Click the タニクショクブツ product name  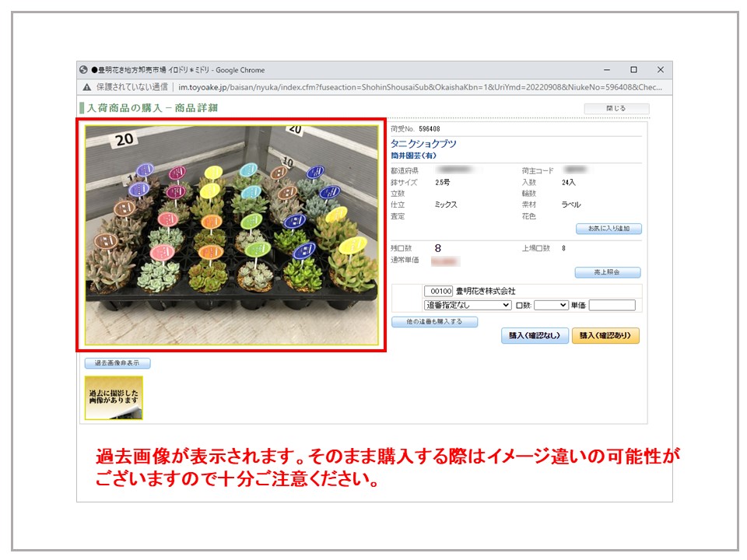point(423,144)
